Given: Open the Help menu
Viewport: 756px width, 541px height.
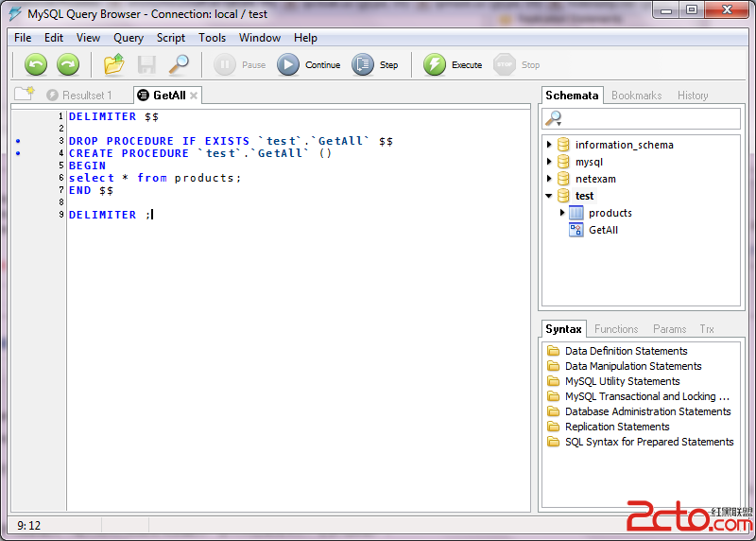Looking at the screenshot, I should pos(305,38).
